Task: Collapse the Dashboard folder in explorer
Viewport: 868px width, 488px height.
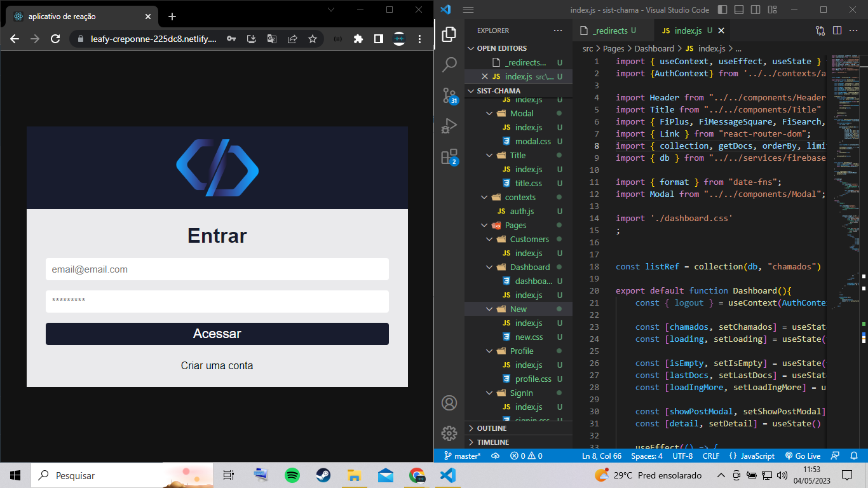Action: tap(518, 268)
